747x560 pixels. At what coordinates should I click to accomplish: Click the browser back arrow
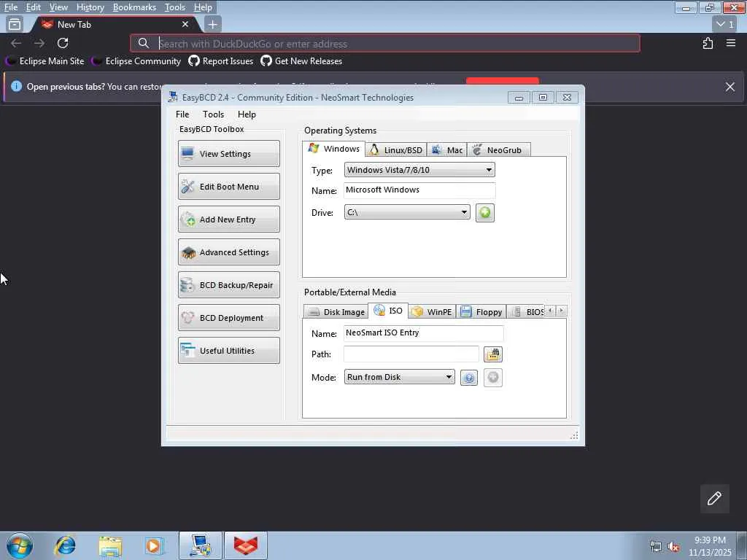click(16, 43)
